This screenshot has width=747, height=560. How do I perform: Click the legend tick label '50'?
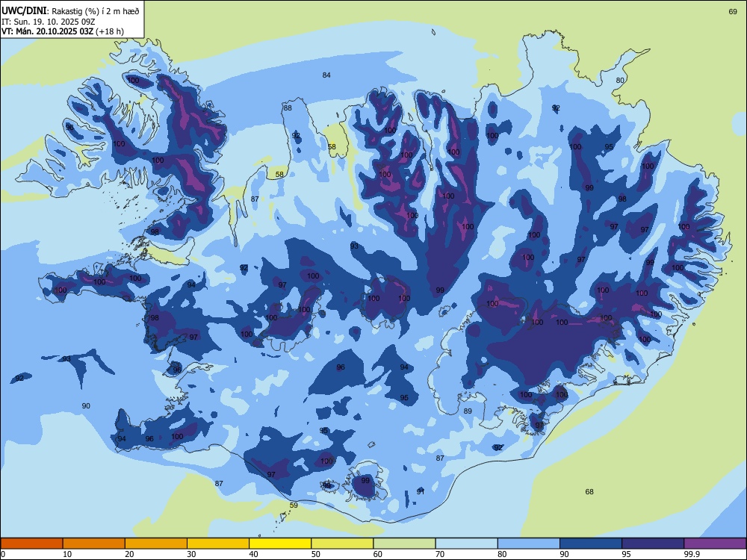[316, 554]
